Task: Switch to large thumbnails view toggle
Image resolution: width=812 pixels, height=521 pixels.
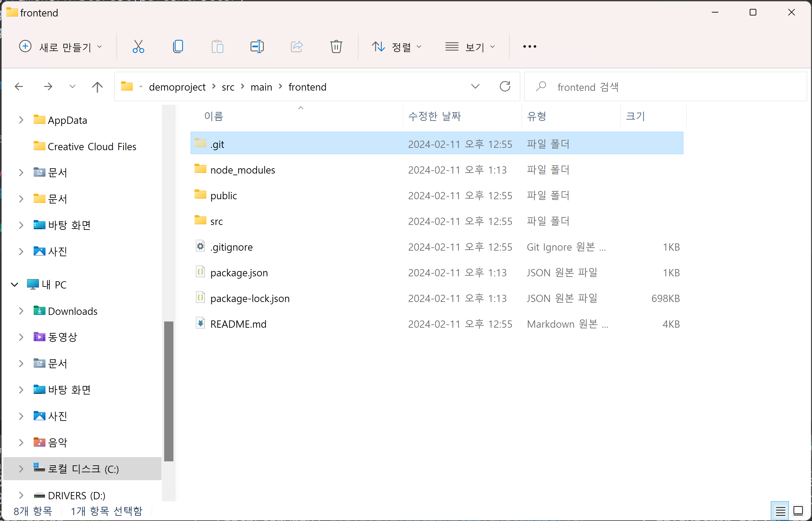Action: [x=798, y=511]
